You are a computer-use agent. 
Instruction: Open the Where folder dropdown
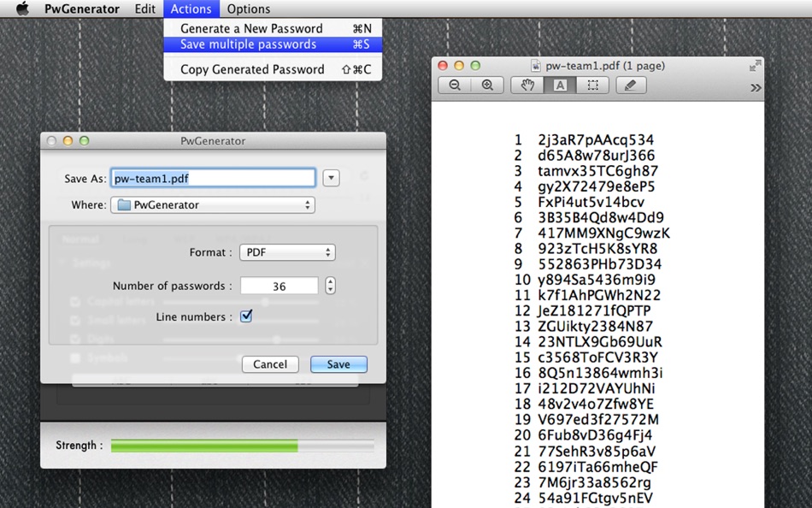click(x=213, y=204)
